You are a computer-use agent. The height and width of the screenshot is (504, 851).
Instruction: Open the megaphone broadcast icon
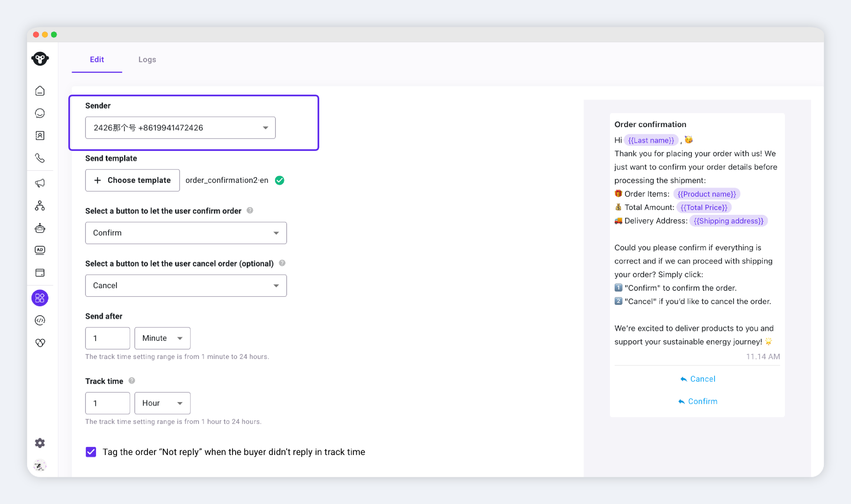click(x=40, y=183)
